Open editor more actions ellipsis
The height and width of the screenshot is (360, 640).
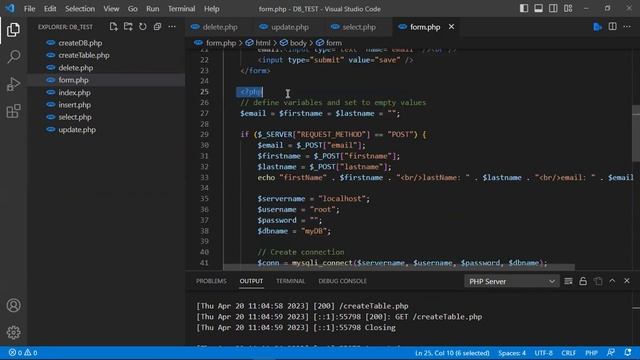click(627, 27)
